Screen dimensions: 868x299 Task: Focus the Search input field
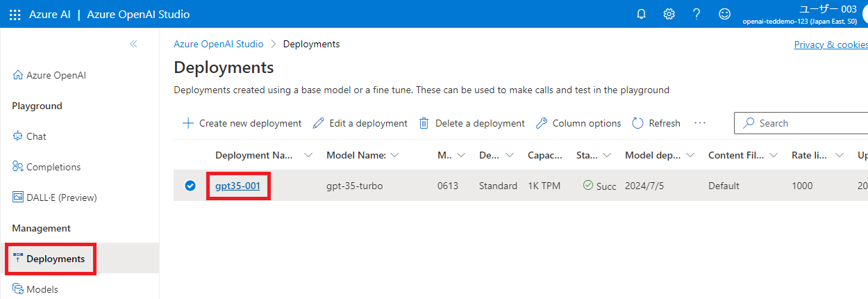click(801, 123)
